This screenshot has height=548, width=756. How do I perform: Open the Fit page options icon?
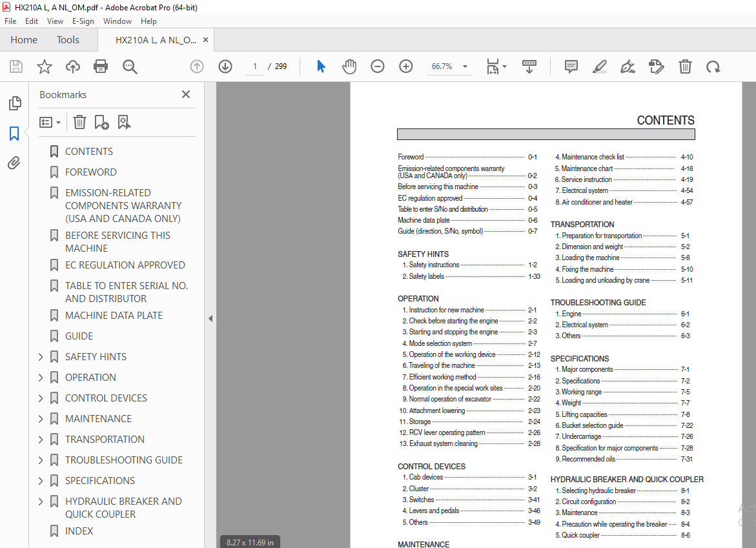493,66
